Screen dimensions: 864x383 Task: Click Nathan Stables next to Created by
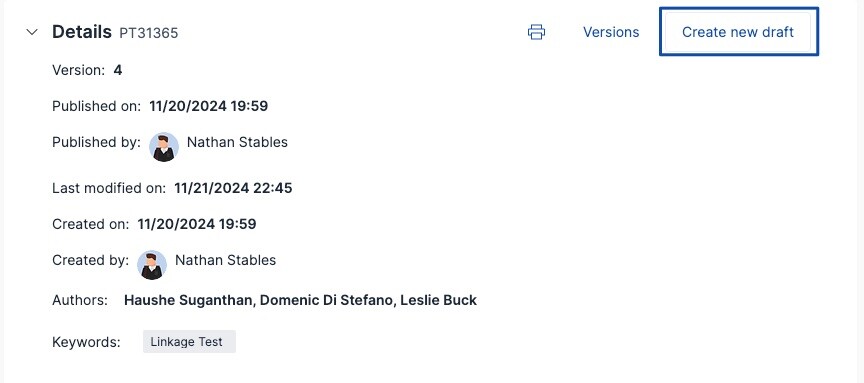coord(225,260)
